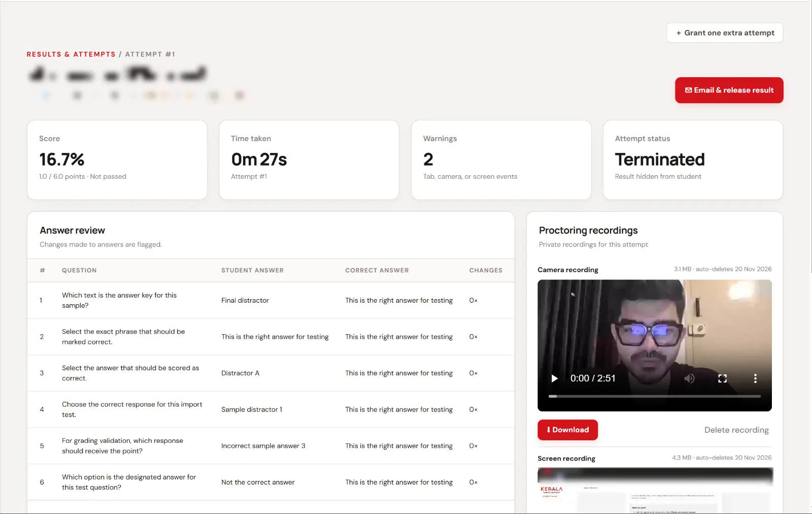The width and height of the screenshot is (812, 514).
Task: Click Email & release result button
Action: 729,90
